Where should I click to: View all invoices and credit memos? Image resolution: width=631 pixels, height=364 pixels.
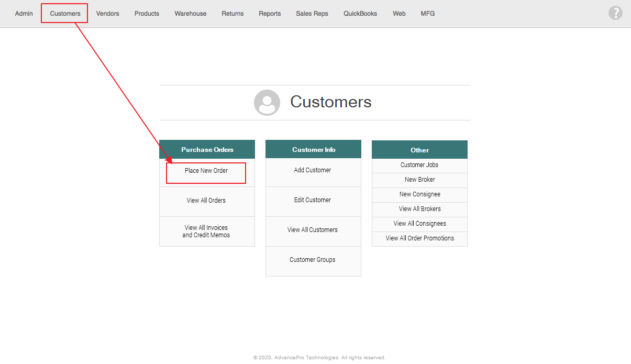point(206,231)
